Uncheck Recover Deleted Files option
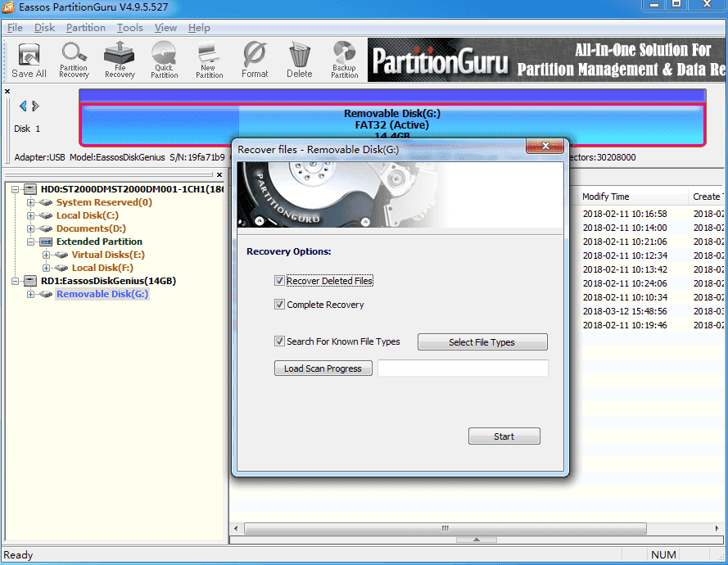Image resolution: width=728 pixels, height=565 pixels. point(280,281)
